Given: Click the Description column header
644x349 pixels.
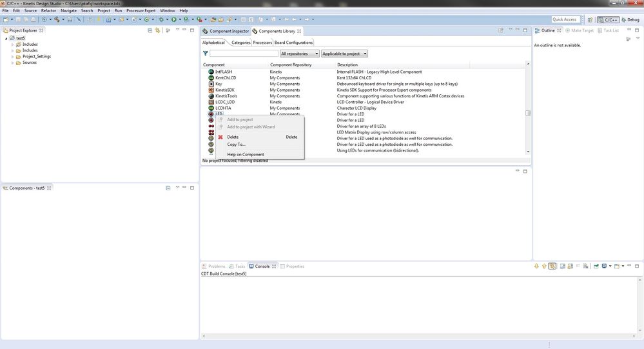Looking at the screenshot, I should tap(347, 65).
